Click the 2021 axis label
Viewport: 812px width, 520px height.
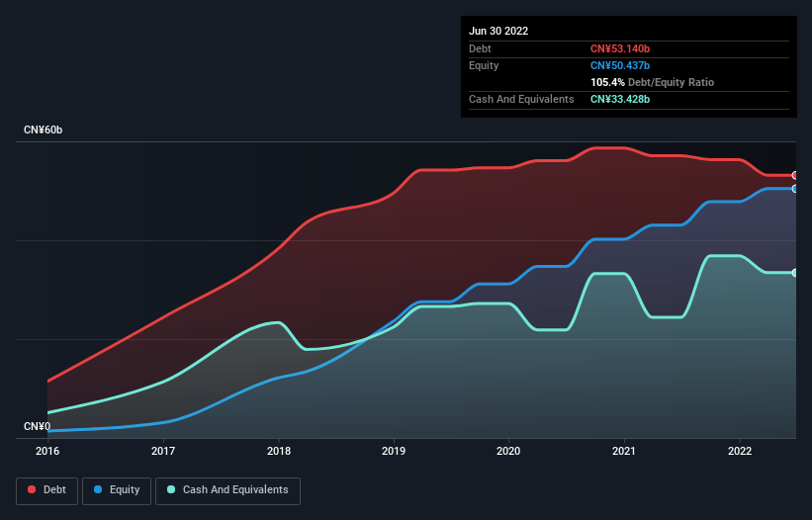point(624,451)
